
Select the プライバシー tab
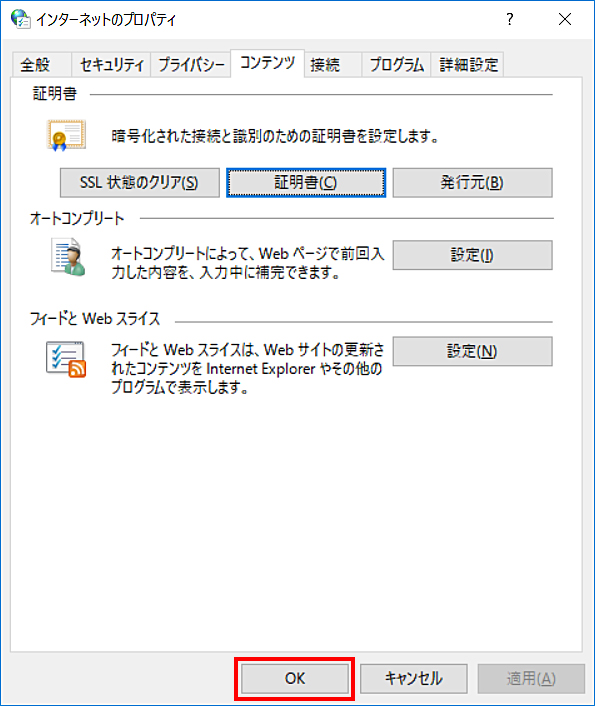coord(191,65)
